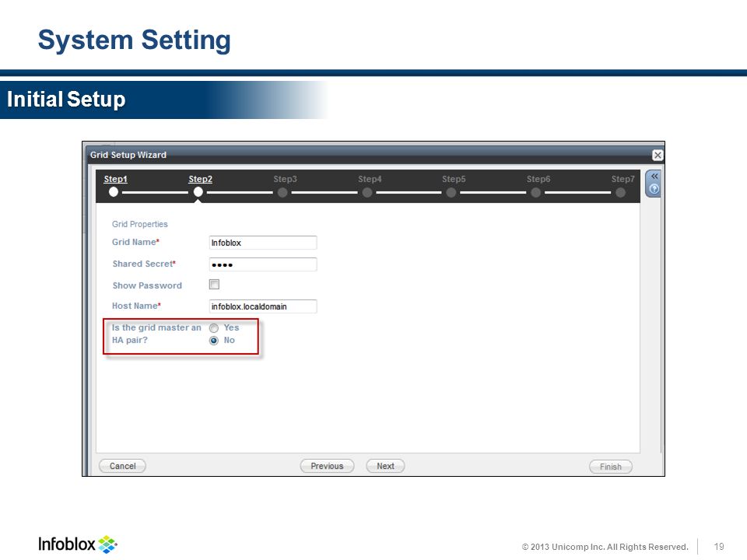This screenshot has height=560, width=747.
Task: Collapse the help side panel arrows
Action: tap(654, 177)
